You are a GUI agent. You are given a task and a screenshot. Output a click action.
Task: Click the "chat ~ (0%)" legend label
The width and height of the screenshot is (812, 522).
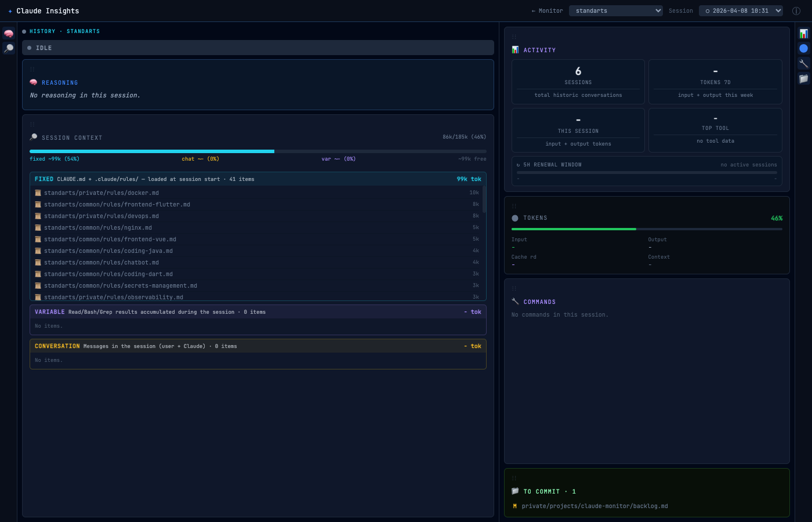200,159
